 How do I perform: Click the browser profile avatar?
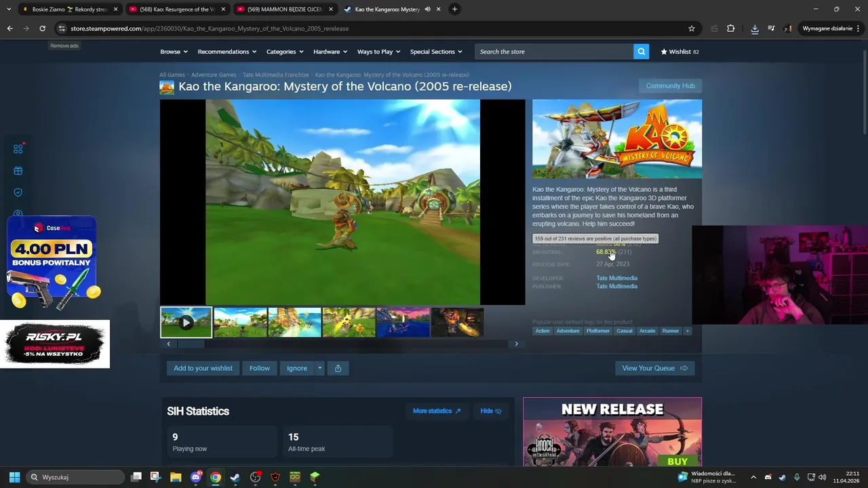pyautogui.click(x=787, y=28)
